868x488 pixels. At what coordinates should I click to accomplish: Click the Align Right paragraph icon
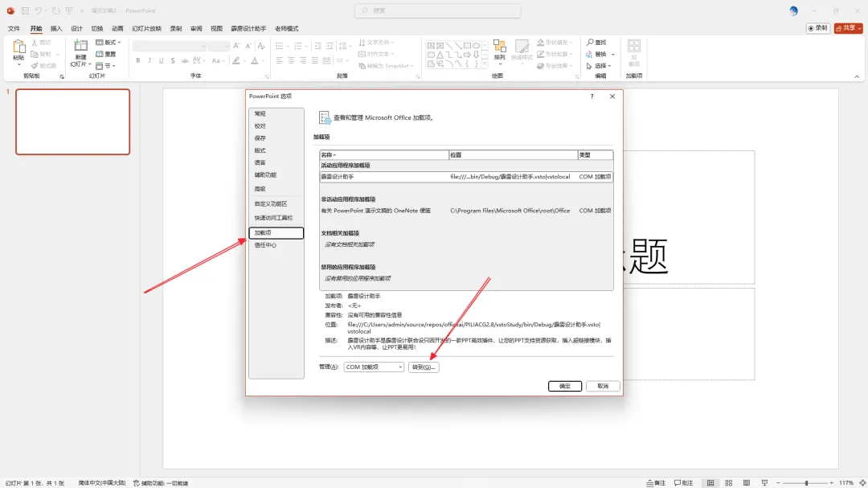(303, 60)
